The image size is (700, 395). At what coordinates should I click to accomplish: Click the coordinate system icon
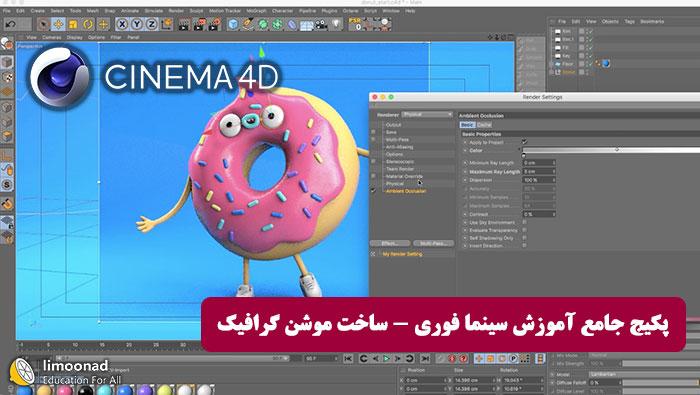(167, 24)
